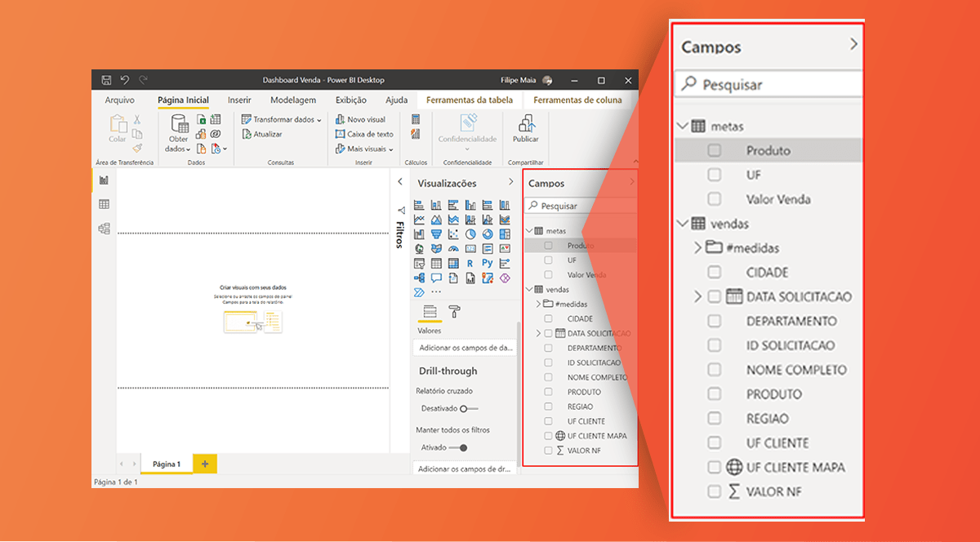
Task: Click the Publicar icon in ribbon
Action: pos(526,125)
